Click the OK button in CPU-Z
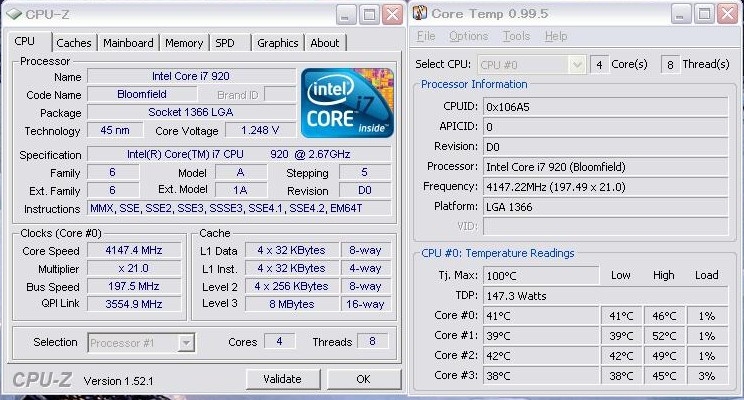The width and height of the screenshot is (744, 400). click(363, 379)
